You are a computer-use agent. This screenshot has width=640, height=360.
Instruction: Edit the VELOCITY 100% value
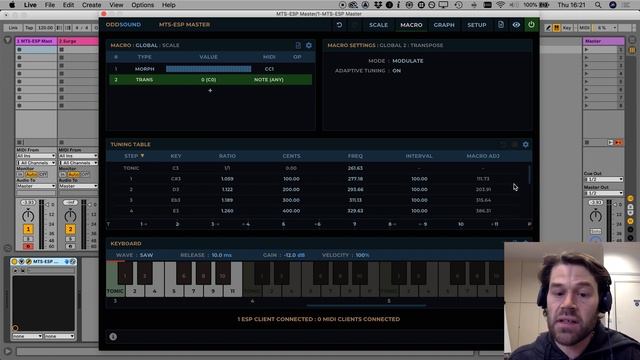(x=362, y=255)
